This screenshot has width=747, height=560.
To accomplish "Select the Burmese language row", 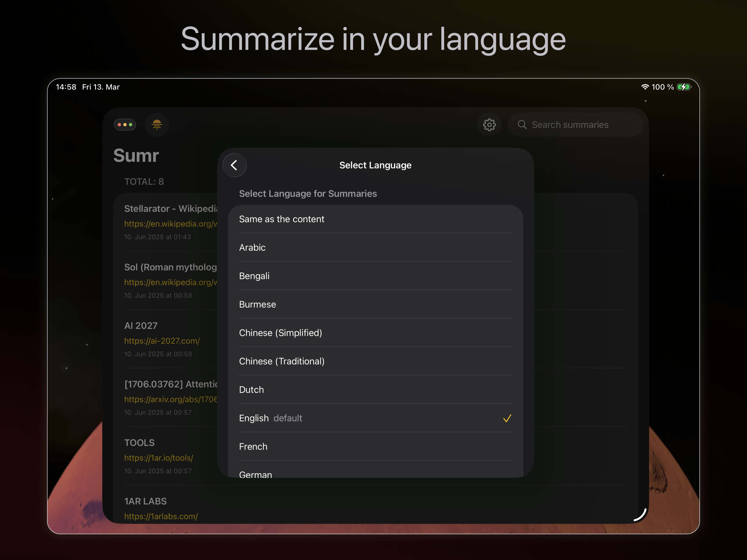I will point(257,304).
